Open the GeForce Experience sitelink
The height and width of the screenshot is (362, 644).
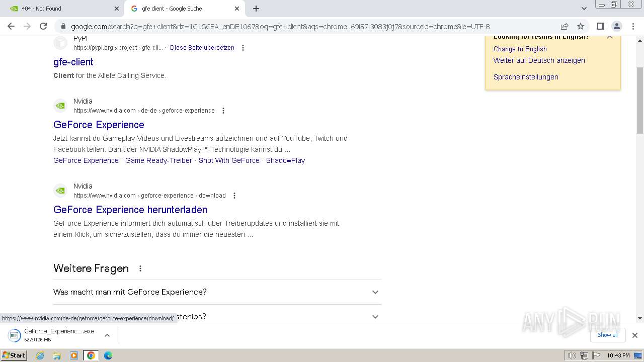(x=86, y=160)
